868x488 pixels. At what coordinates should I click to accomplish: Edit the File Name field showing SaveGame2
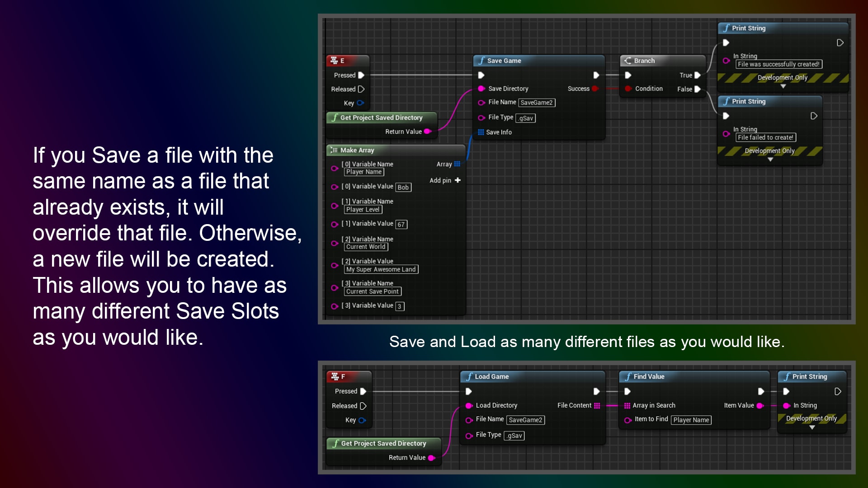[538, 103]
